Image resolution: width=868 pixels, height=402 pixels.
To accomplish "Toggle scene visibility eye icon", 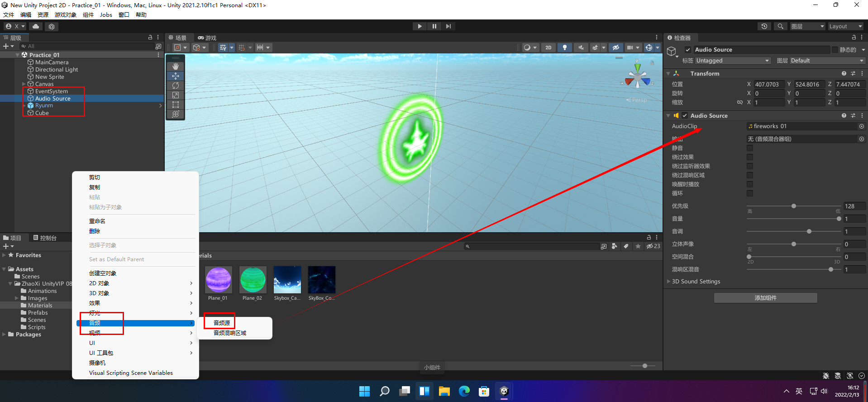I will coord(615,48).
